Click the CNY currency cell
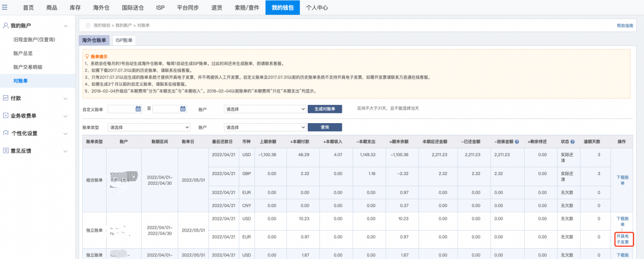Image resolution: width=644 pixels, height=259 pixels. [x=247, y=205]
